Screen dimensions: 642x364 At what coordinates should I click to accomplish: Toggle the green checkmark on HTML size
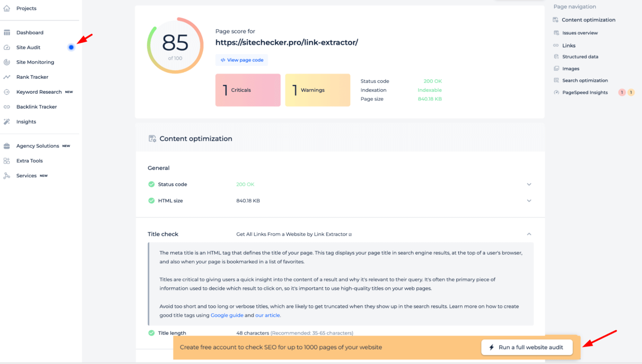pos(152,201)
